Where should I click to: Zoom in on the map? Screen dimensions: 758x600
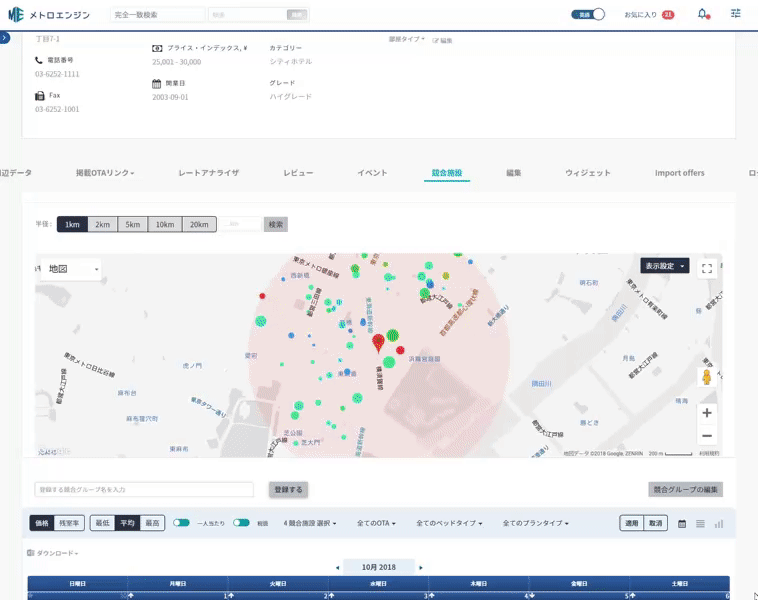tap(707, 413)
